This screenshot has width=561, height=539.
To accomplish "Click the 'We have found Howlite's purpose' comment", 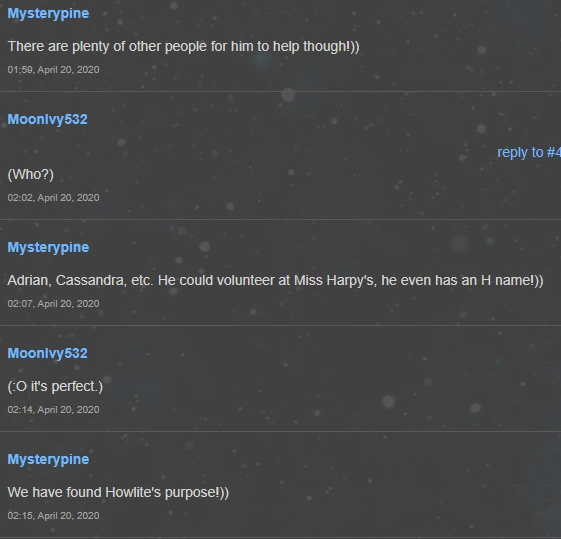I will click(x=118, y=493).
